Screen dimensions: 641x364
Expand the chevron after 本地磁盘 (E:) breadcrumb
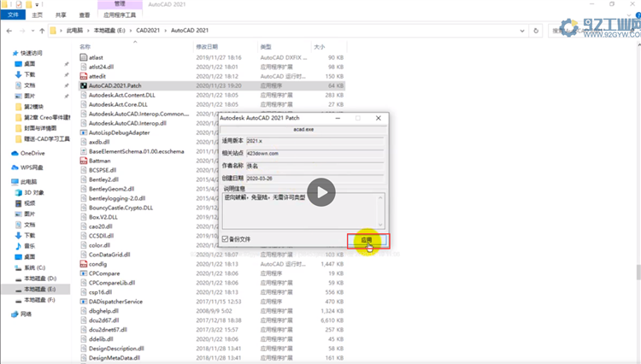click(131, 31)
